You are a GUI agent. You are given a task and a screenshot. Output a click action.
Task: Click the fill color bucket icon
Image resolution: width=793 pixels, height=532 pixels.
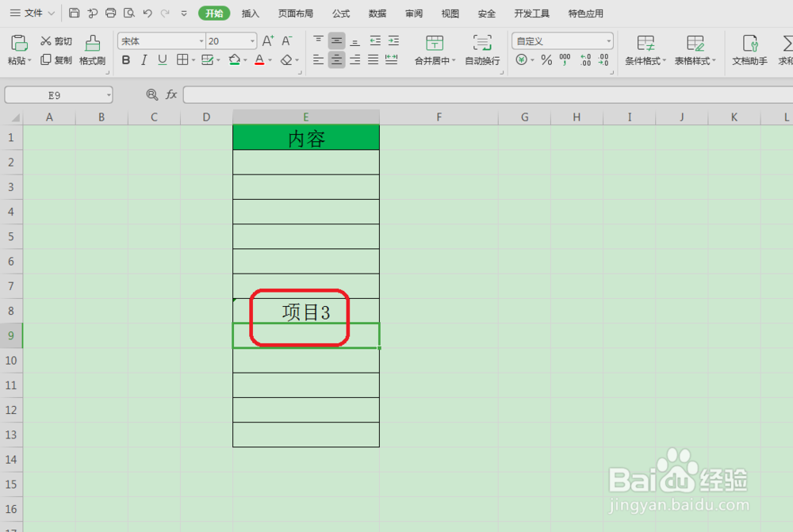tap(234, 59)
